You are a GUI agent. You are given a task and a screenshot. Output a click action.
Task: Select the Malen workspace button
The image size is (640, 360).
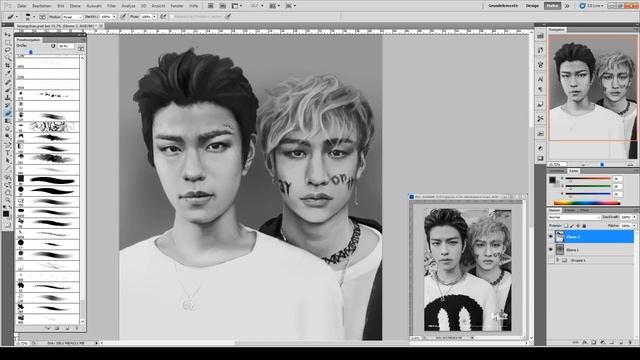coord(552,6)
